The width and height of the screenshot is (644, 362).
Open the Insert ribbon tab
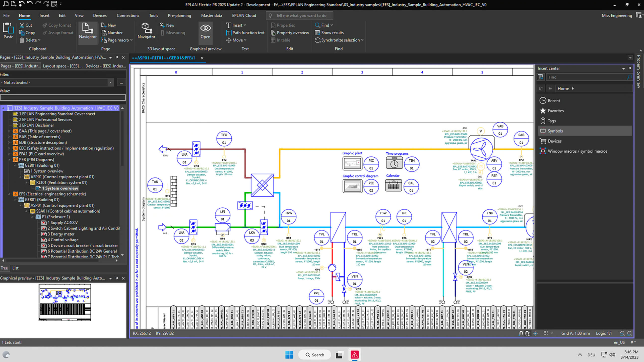[x=44, y=16]
